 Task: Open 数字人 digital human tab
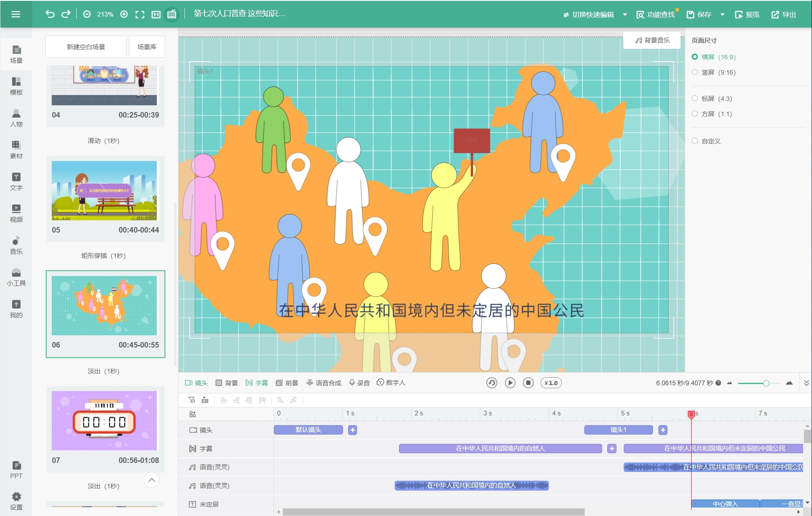click(x=391, y=383)
